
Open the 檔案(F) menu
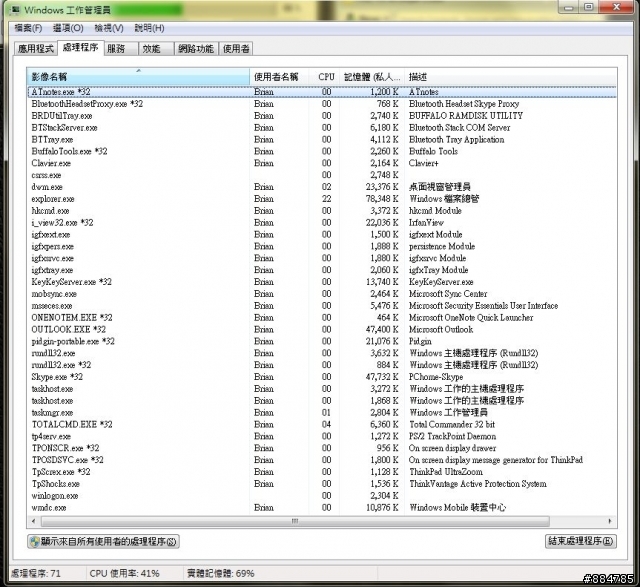(x=28, y=28)
